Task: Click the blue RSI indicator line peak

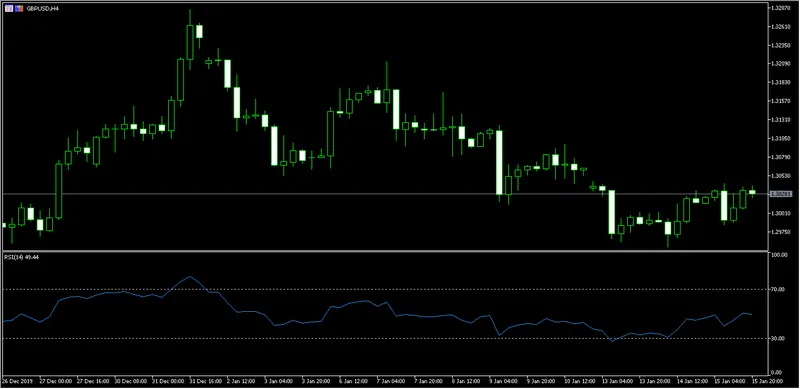Action: click(x=190, y=277)
